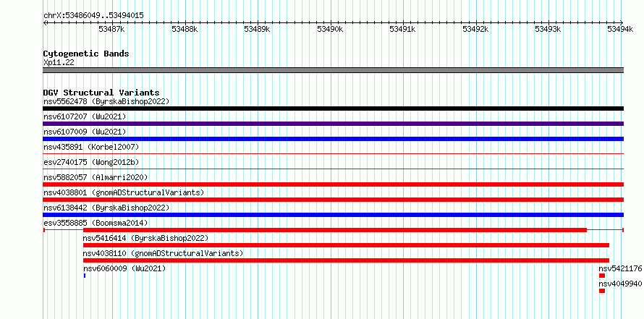The image size is (644, 319).
Task: Select the tiny blue nsv6060009 marker
Action: [85, 276]
